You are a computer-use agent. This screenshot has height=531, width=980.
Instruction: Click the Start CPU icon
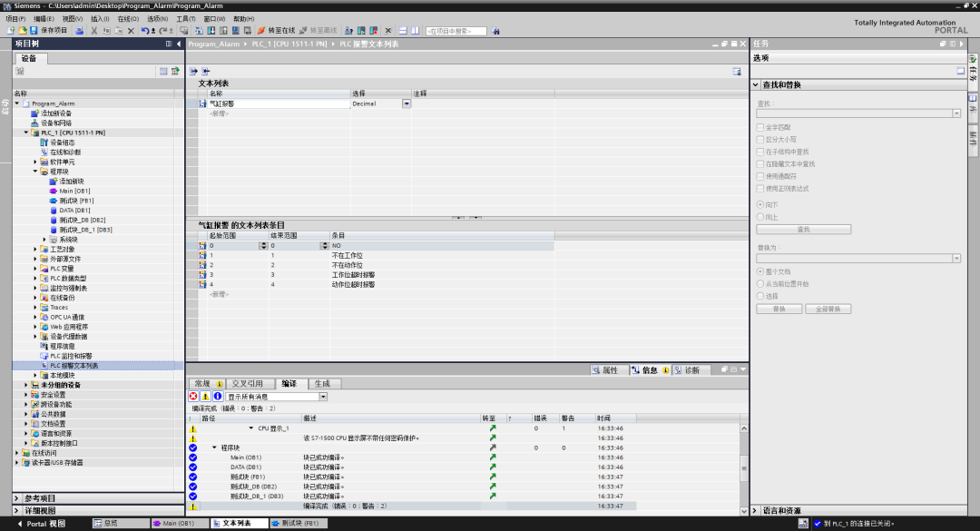(x=361, y=30)
